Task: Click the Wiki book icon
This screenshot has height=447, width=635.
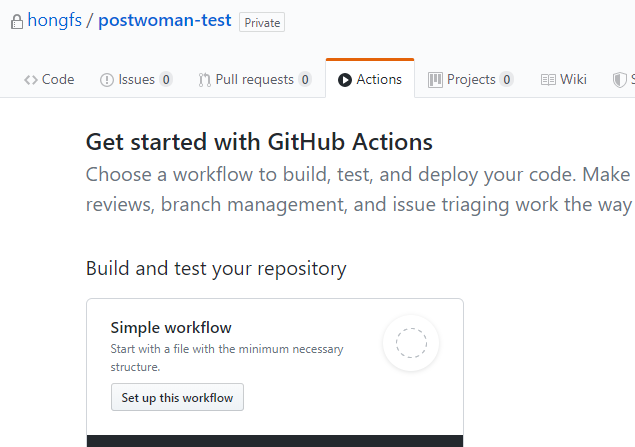Action: coord(548,80)
